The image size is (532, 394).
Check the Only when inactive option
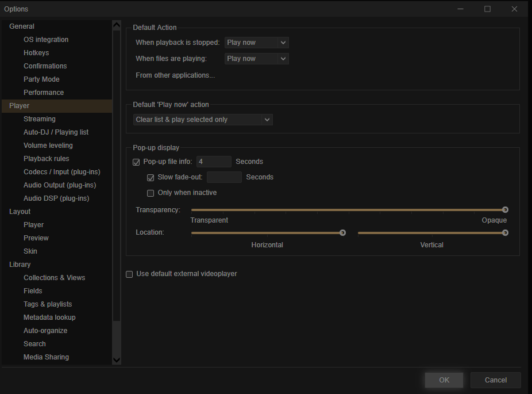click(151, 193)
